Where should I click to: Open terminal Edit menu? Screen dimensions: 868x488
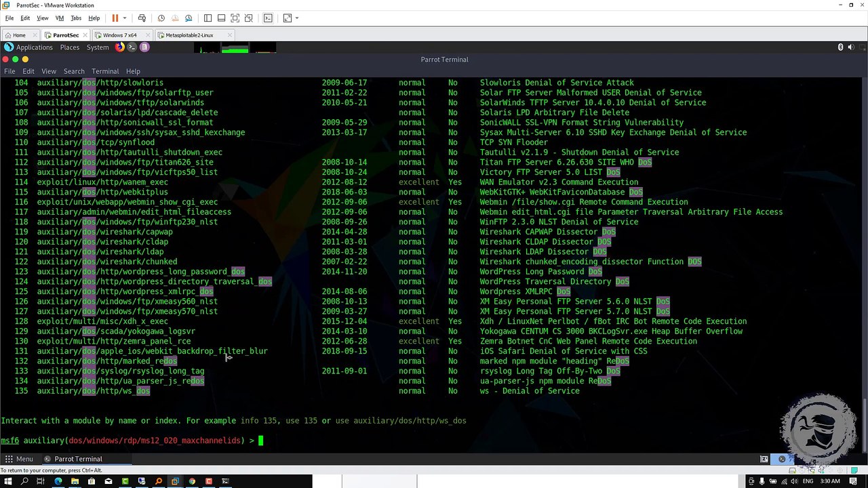[x=28, y=71]
